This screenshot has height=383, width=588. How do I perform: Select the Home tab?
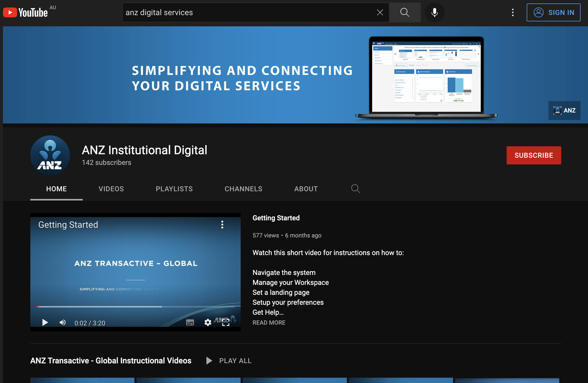[57, 189]
